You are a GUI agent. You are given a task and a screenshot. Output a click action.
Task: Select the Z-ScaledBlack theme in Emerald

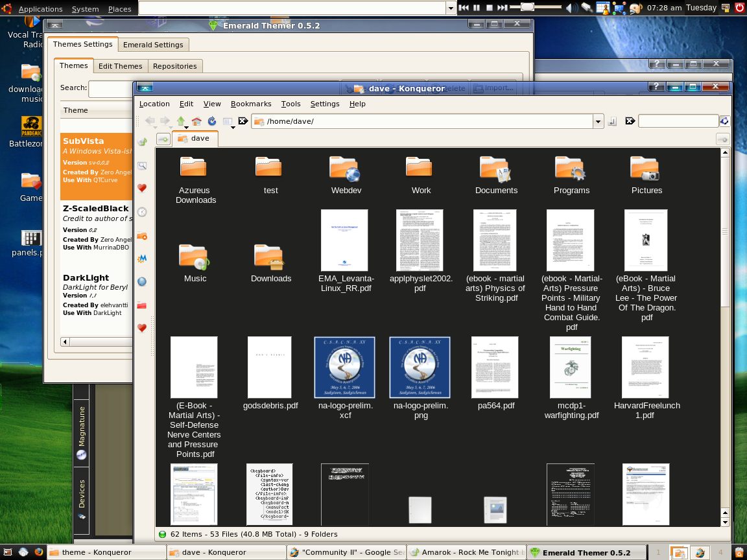97,227
